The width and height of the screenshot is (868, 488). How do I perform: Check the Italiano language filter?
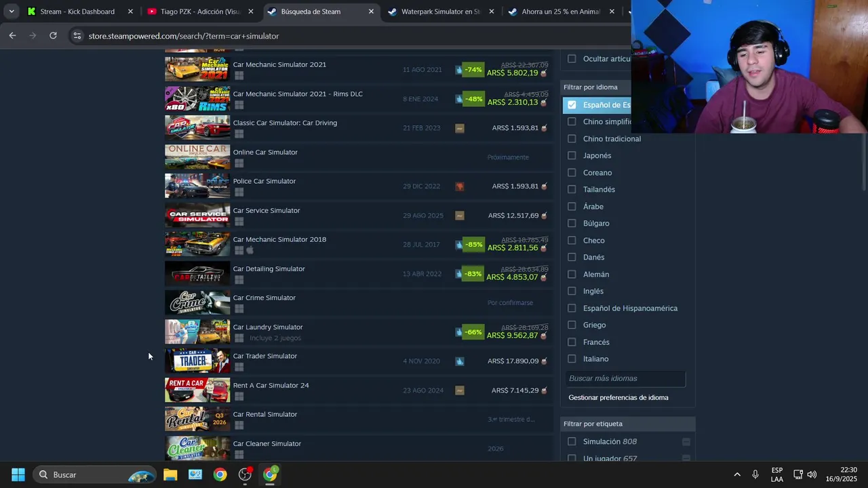[572, 359]
